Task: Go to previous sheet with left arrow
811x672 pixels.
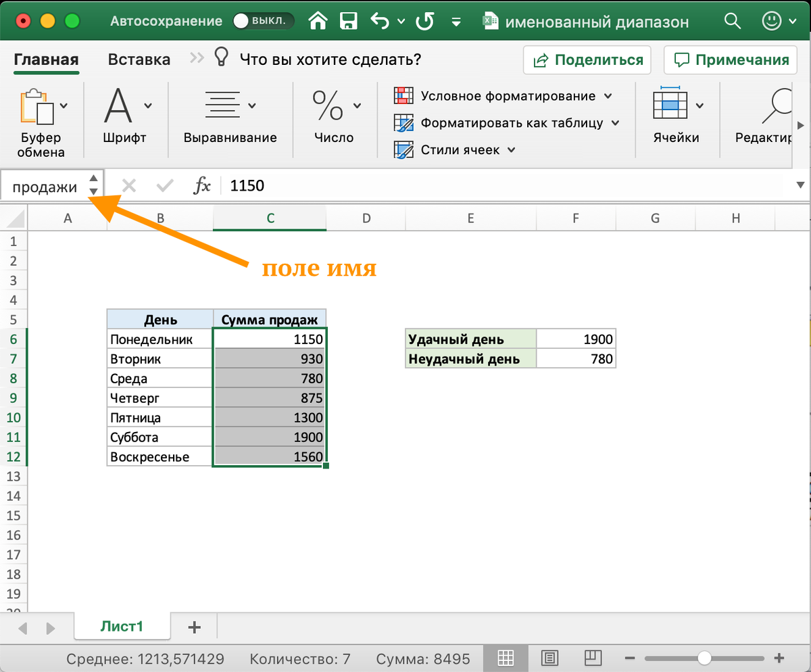Action: tap(22, 628)
